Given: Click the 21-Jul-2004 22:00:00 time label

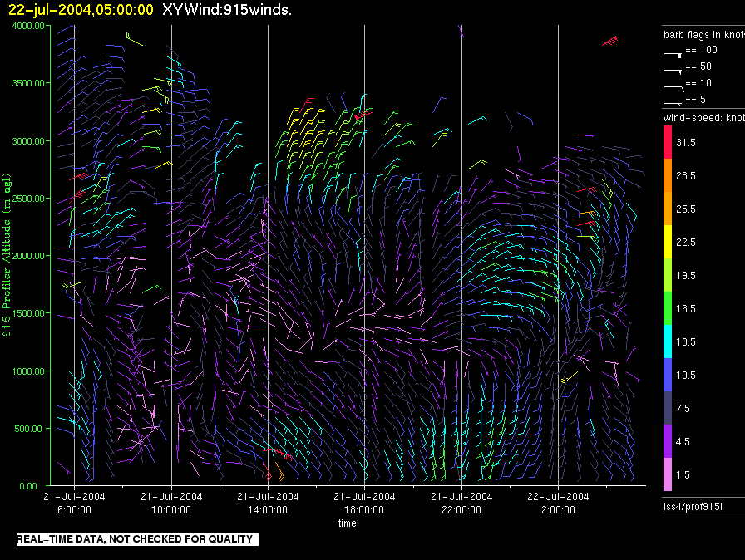Looking at the screenshot, I should (461, 503).
